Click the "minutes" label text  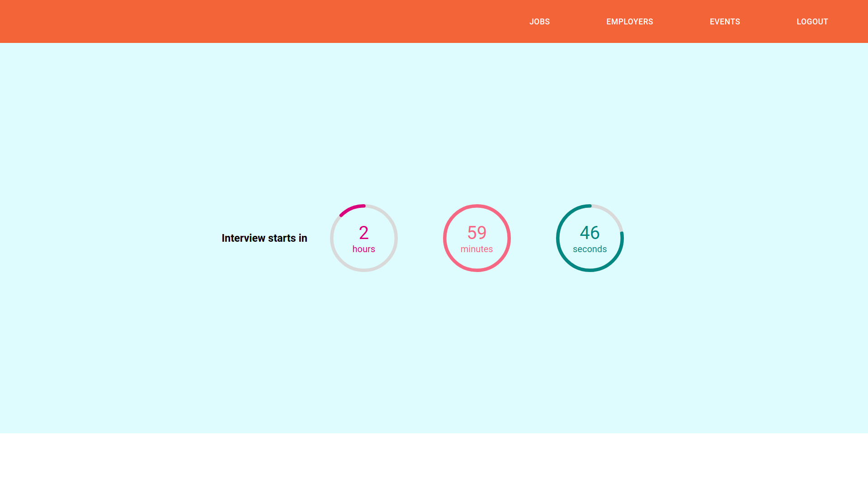pos(476,249)
